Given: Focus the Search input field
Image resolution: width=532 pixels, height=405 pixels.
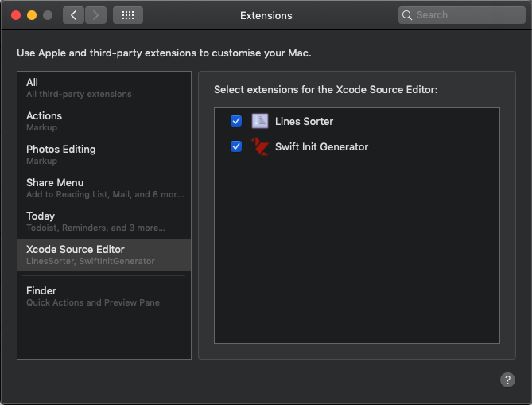Looking at the screenshot, I should coord(462,15).
